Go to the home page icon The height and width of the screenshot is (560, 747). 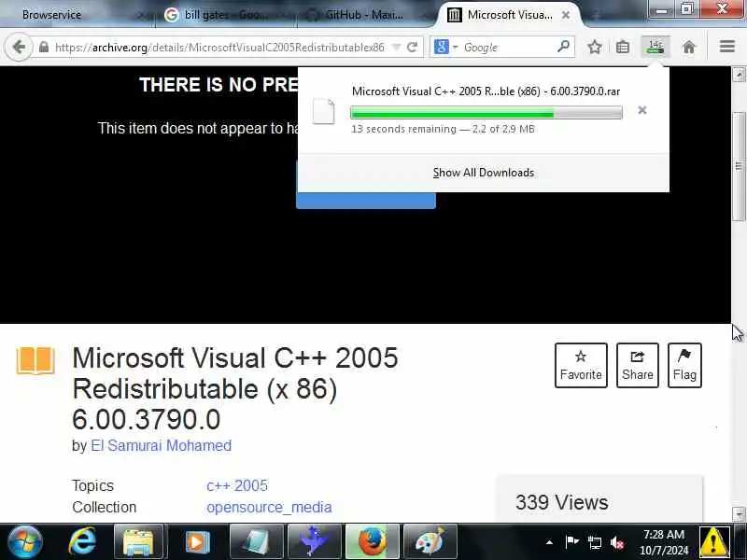tap(689, 48)
